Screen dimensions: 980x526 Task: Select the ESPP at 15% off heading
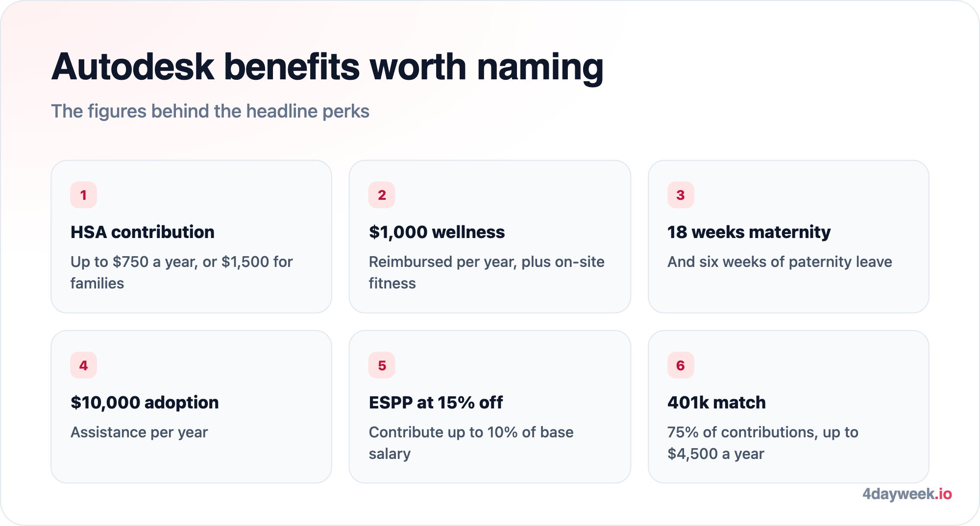(436, 403)
